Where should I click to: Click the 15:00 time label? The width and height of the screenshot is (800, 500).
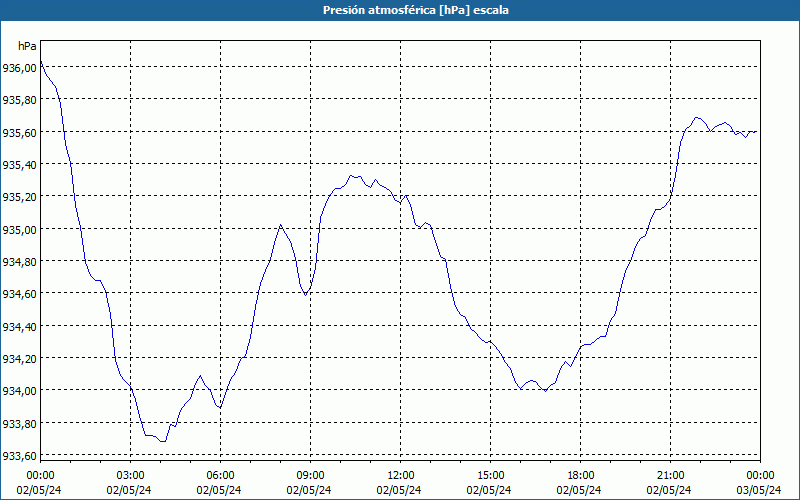coord(490,475)
